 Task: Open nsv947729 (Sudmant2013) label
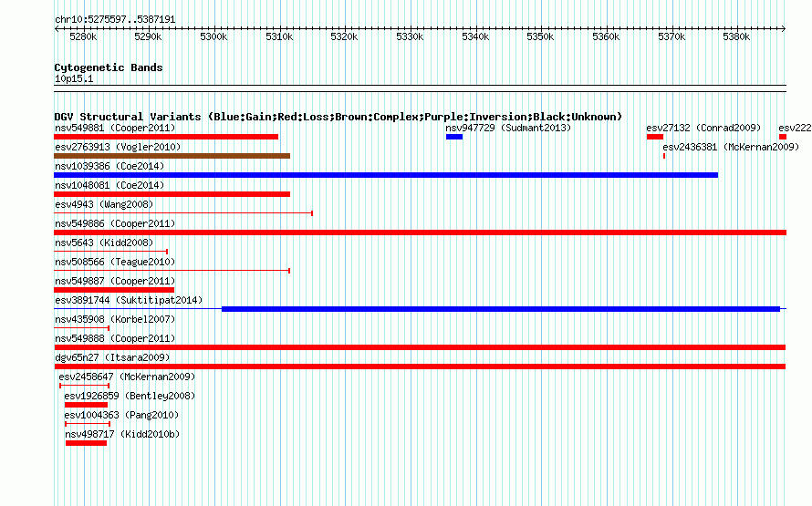(x=508, y=128)
